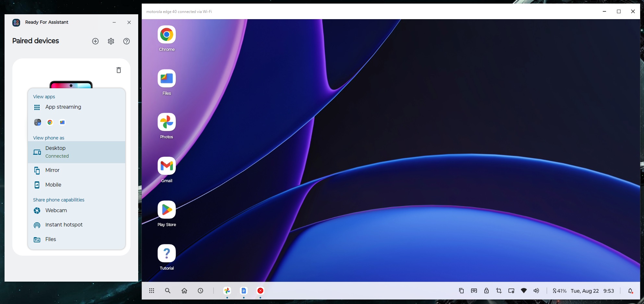Image resolution: width=644 pixels, height=304 pixels.
Task: Delete the paired device with trash icon
Action: tap(119, 70)
